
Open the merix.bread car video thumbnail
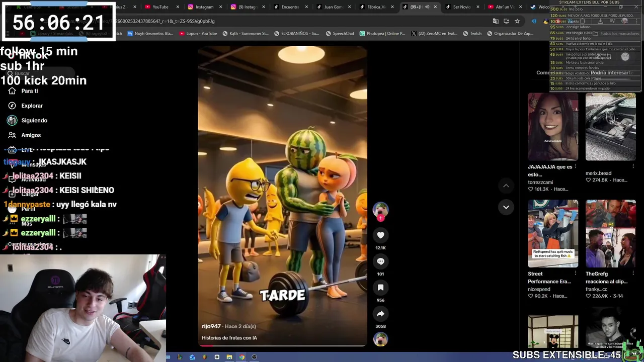610,127
